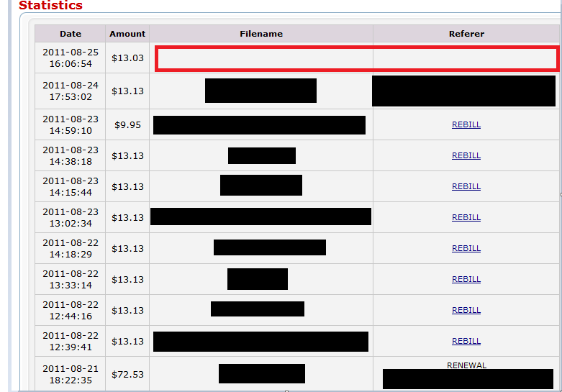This screenshot has height=392, width=562.
Task: Follow REBILL link for the 12:44:16 entry
Action: pos(466,310)
